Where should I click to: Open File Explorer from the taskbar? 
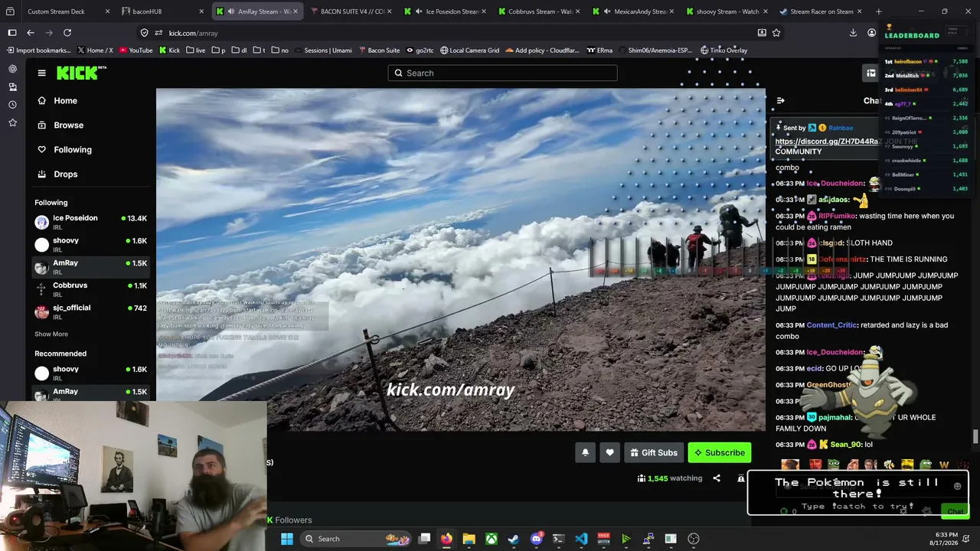469,539
